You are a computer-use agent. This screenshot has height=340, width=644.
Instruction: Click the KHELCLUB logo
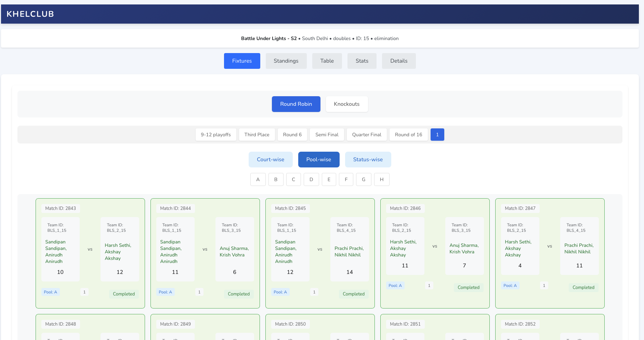(x=30, y=14)
